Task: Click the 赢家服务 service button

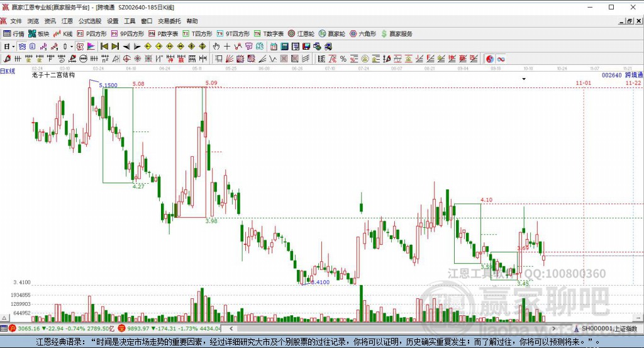Action: click(396, 33)
